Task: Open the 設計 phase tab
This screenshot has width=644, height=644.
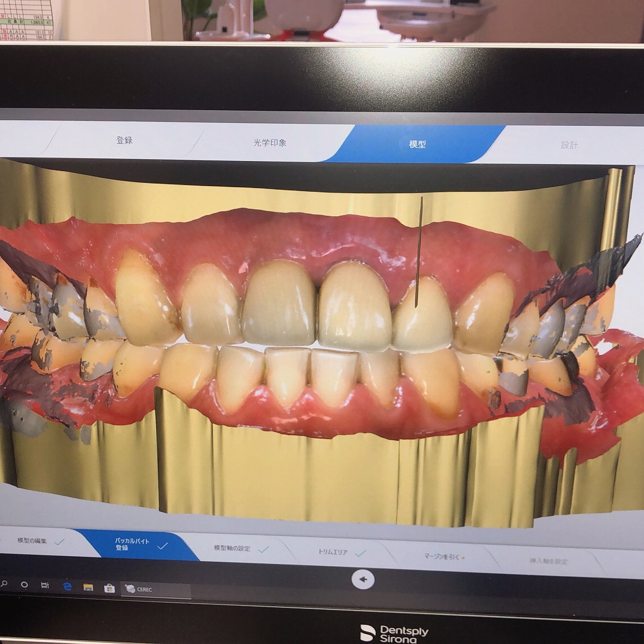Action: click(569, 145)
